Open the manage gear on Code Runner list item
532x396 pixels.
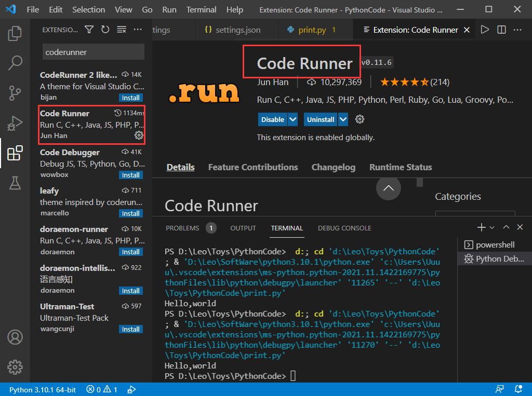[138, 135]
